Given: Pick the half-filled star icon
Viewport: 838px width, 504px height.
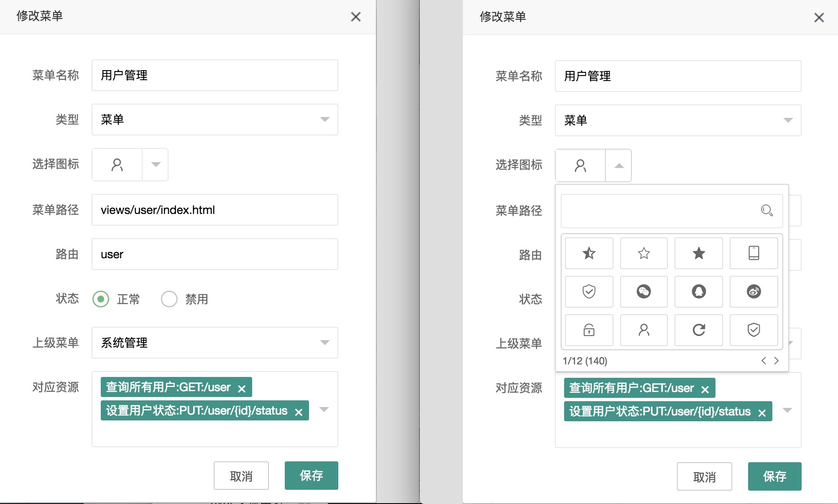Looking at the screenshot, I should tap(589, 253).
